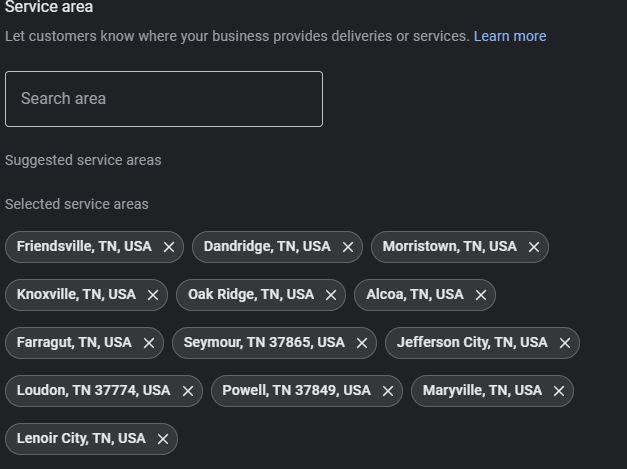Viewport: 627px width, 469px height.
Task: Focus the Search area input field
Action: [164, 99]
